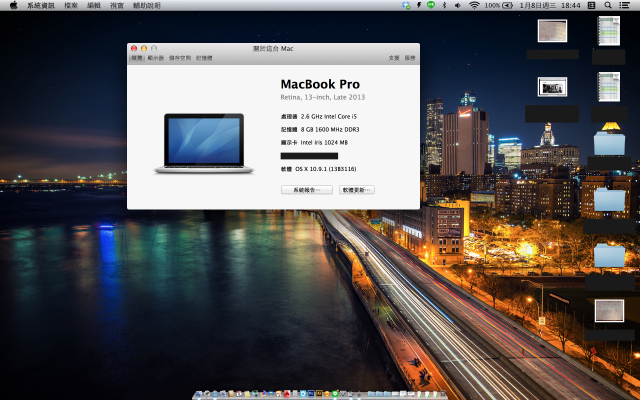Click the green LINE status icon in menu bar
The image size is (640, 400).
pos(431,5)
